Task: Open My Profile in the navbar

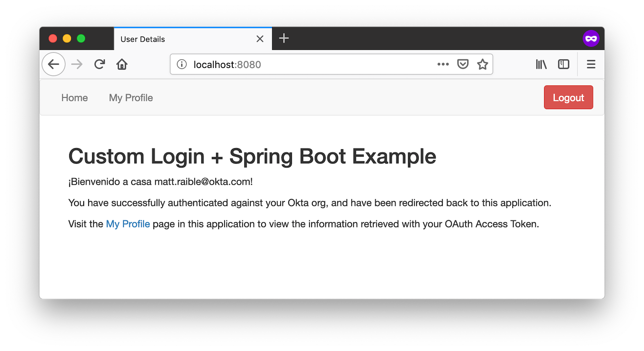Action: pyautogui.click(x=131, y=98)
